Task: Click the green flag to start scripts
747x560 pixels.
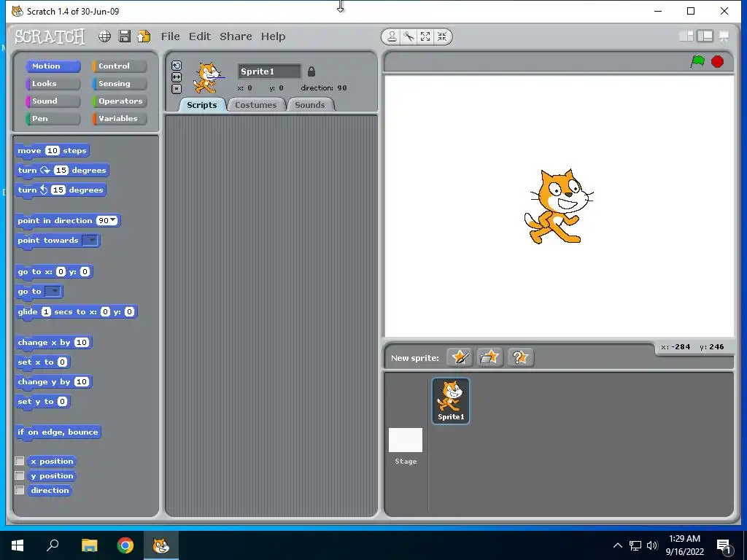Action: (x=697, y=61)
